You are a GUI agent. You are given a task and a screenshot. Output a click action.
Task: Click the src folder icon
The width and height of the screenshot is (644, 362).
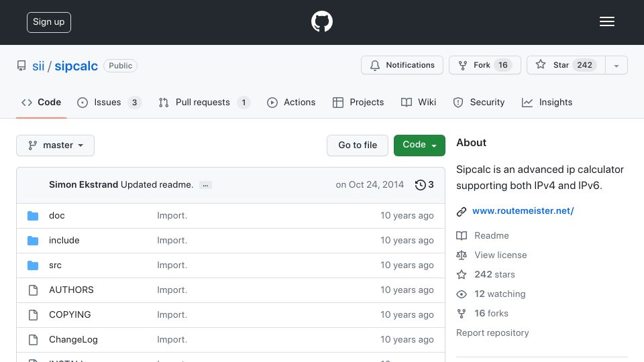point(33,265)
